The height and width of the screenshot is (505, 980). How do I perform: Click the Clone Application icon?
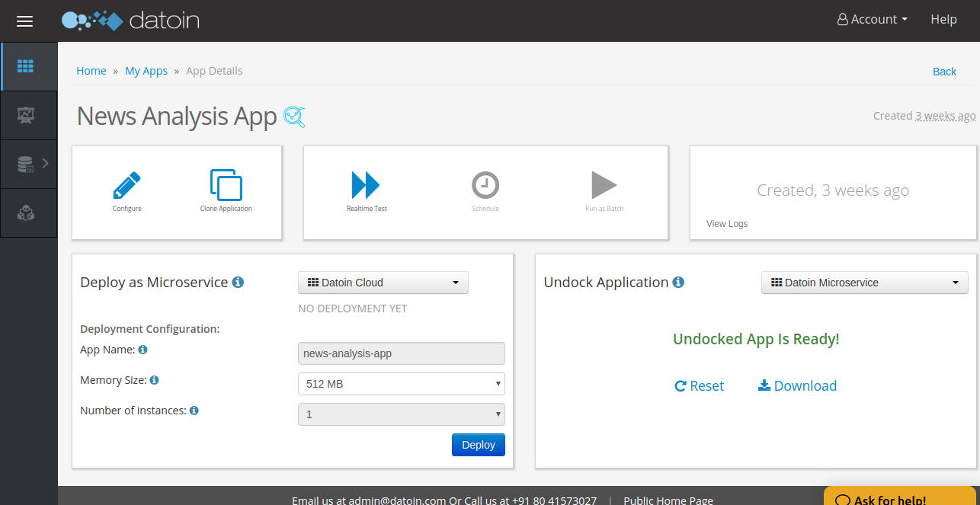click(226, 185)
